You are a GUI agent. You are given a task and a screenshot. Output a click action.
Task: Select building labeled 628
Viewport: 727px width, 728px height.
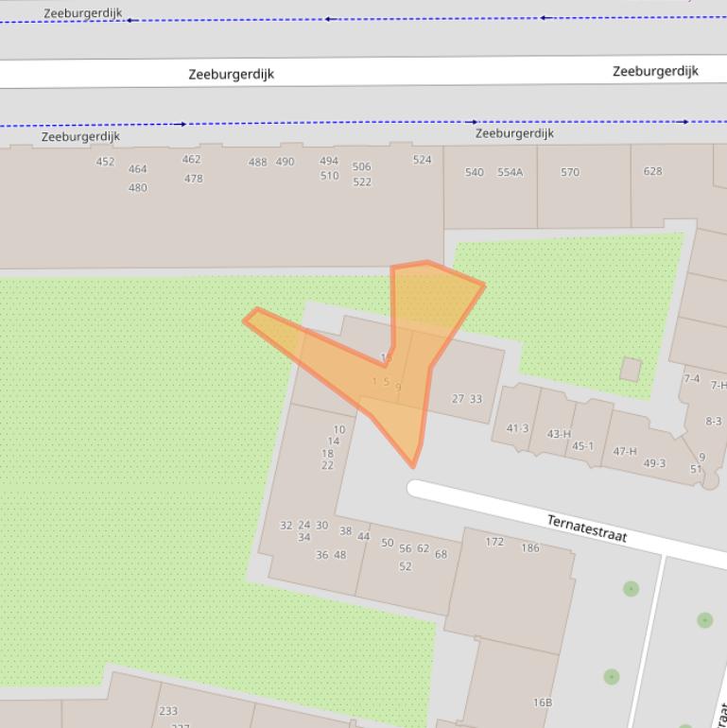pos(652,172)
